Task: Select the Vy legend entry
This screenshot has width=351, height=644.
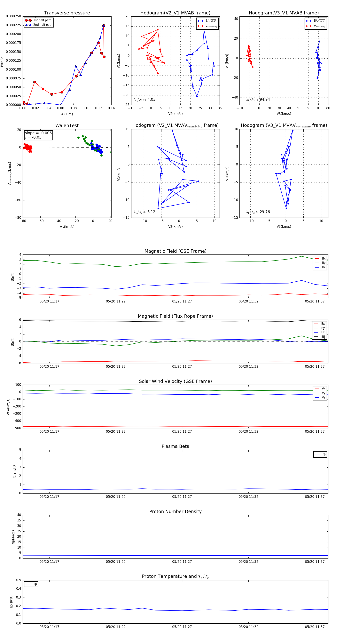Action: click(x=320, y=393)
